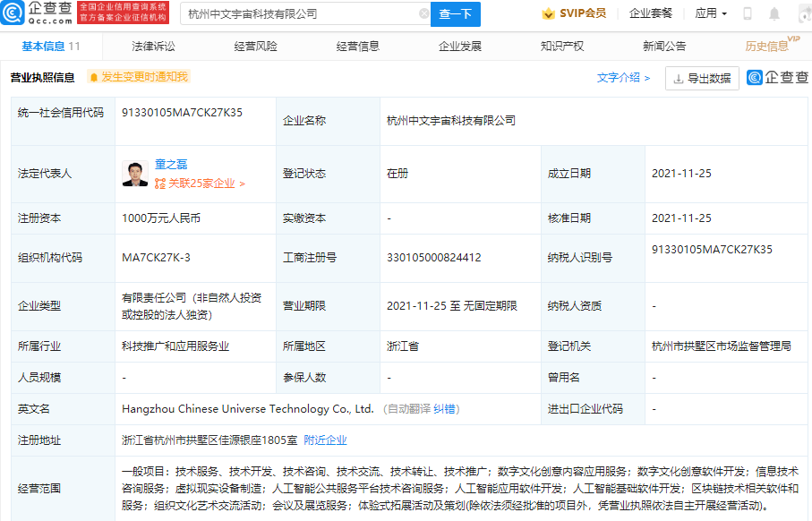Open the mobile phone icon in header
The width and height of the screenshot is (812, 521).
point(748,14)
